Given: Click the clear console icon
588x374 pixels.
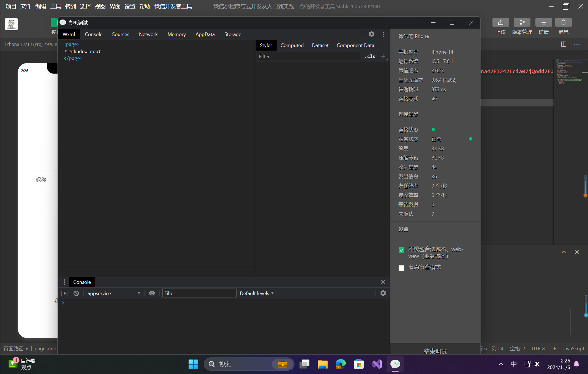Looking at the screenshot, I should tap(76, 293).
